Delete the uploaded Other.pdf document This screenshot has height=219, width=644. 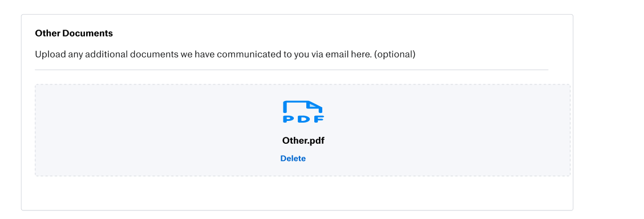[293, 159]
